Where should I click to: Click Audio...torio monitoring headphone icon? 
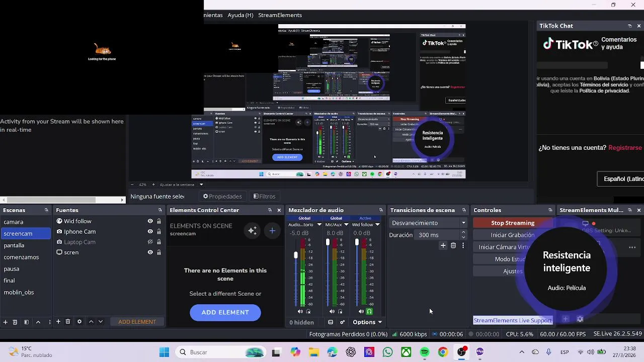pyautogui.click(x=308, y=312)
